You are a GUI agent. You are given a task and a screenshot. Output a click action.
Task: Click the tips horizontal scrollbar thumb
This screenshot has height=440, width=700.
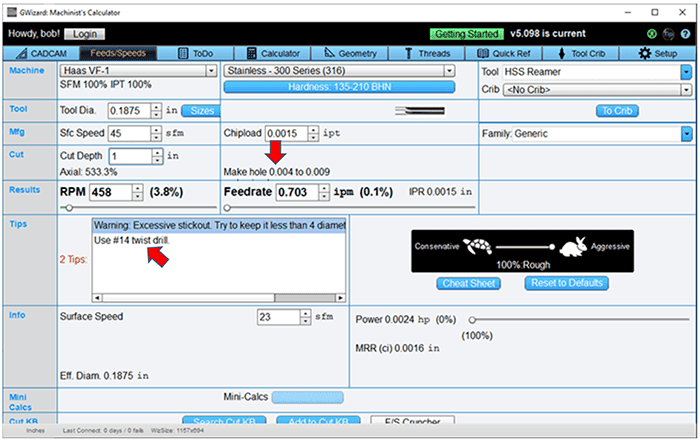pos(305,298)
